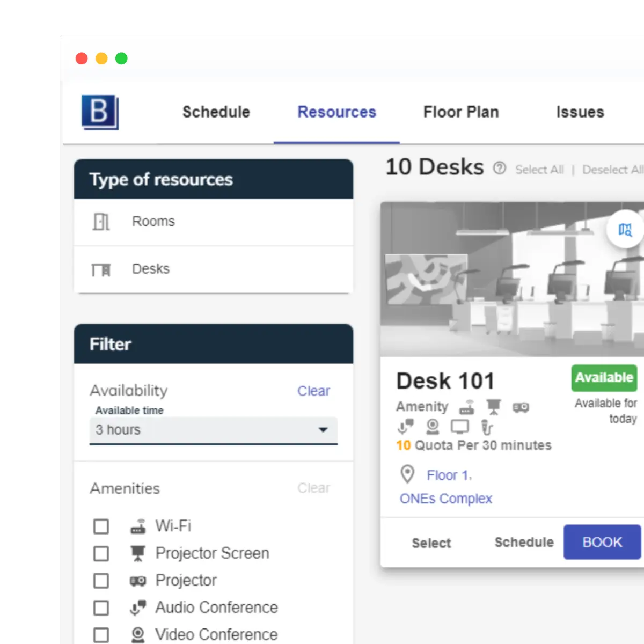
Task: Open the ONEs Complex link
Action: [445, 499]
